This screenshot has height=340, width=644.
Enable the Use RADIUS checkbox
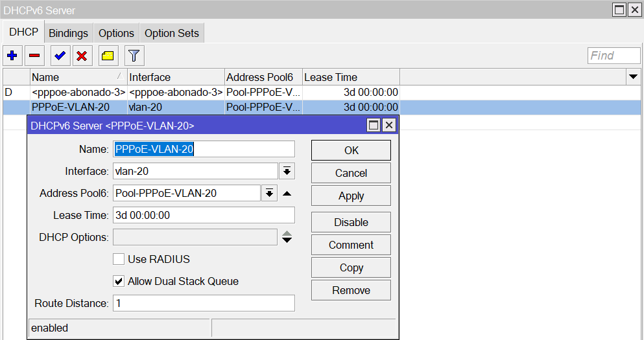pyautogui.click(x=119, y=259)
